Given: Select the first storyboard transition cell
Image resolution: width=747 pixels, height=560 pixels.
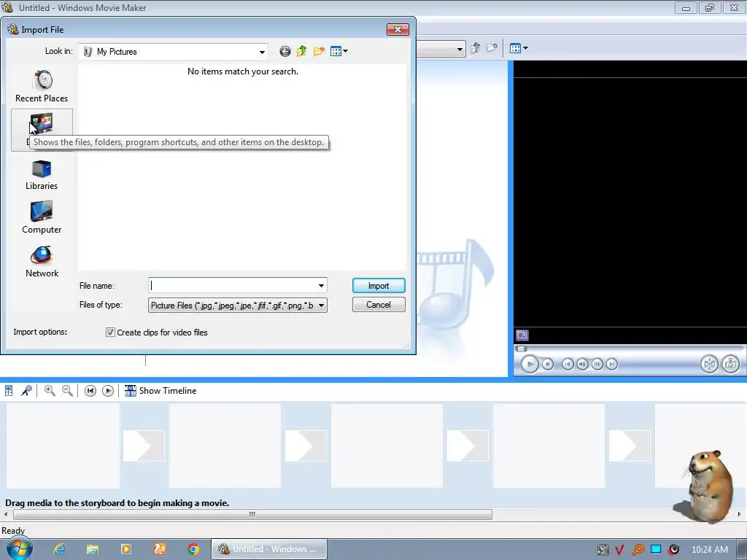Looking at the screenshot, I should tap(144, 446).
